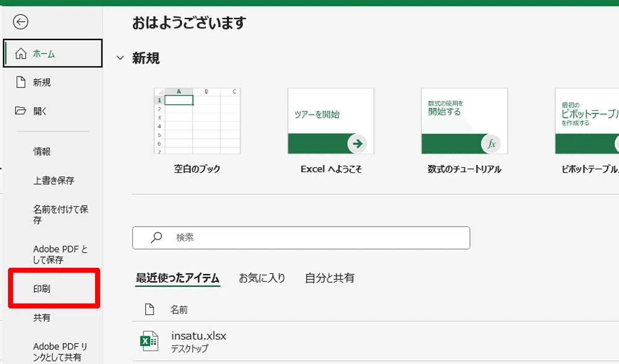
Task: Switch to お気に入り tab
Action: [262, 278]
